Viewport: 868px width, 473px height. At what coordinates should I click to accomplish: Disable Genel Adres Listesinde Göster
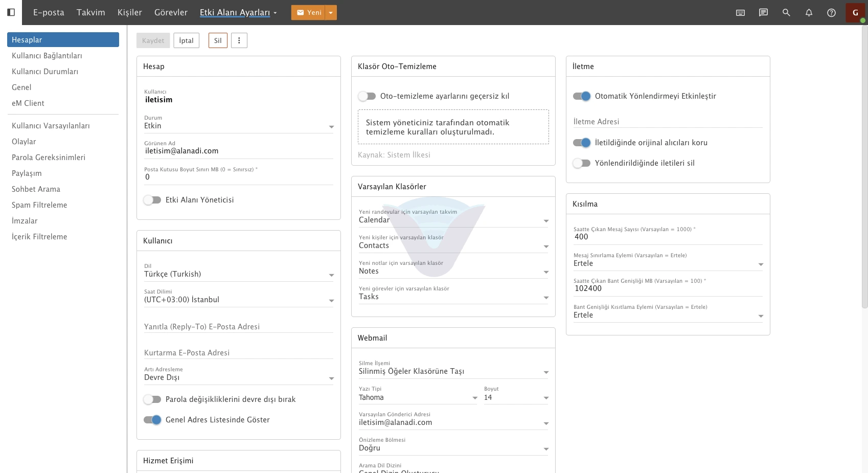coord(152,420)
